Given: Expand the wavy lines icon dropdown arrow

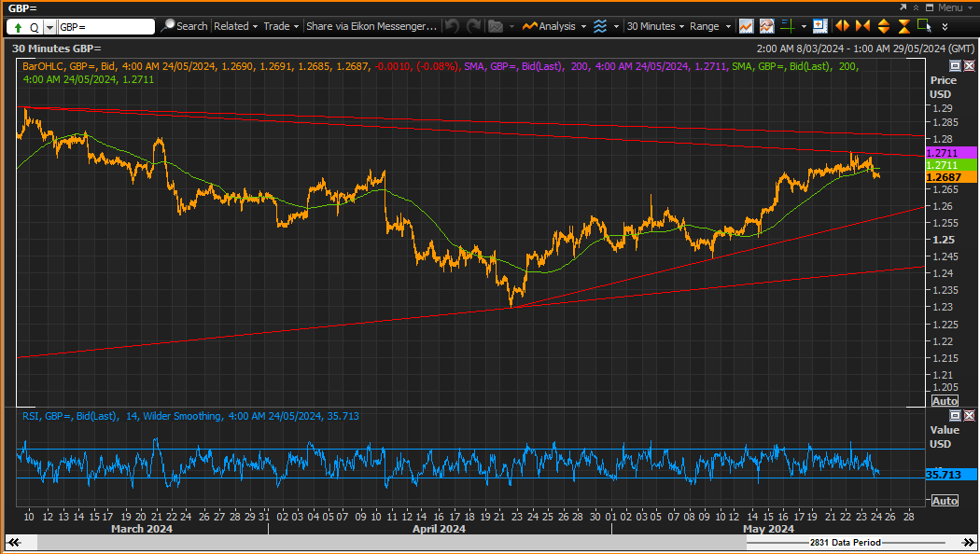Looking at the screenshot, I should (x=616, y=27).
